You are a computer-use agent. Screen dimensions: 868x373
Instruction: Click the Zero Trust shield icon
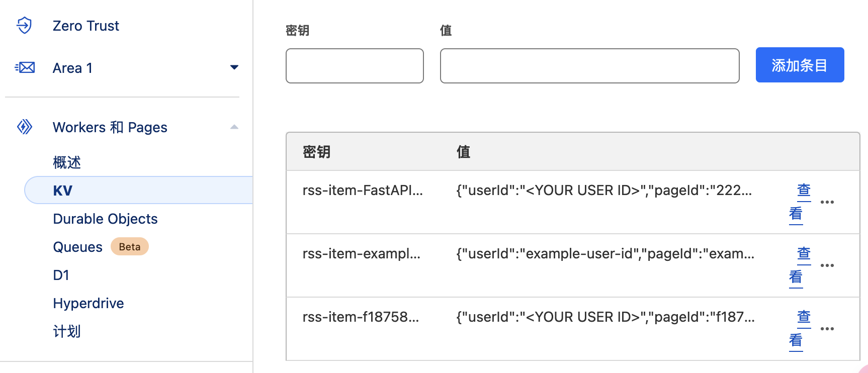pos(24,25)
